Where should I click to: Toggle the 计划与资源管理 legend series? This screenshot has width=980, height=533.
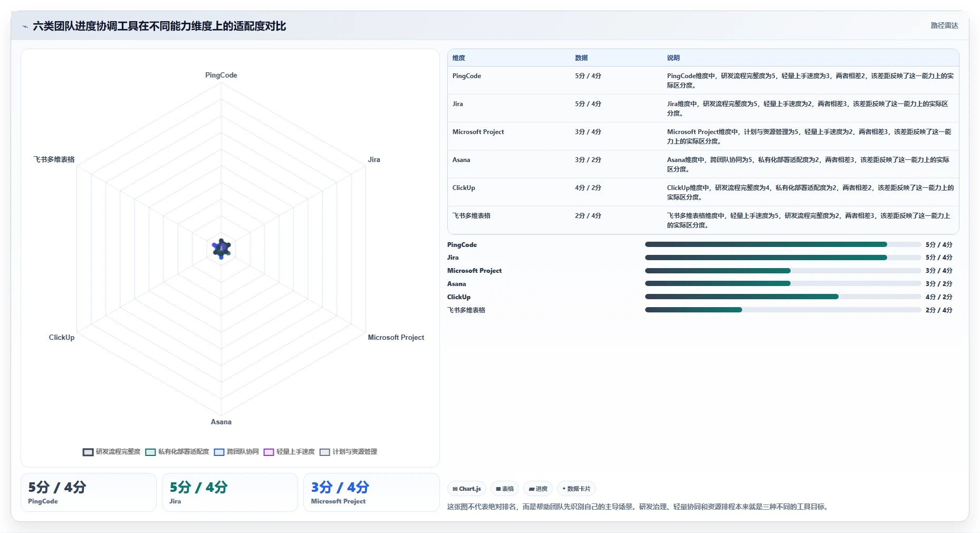(348, 452)
